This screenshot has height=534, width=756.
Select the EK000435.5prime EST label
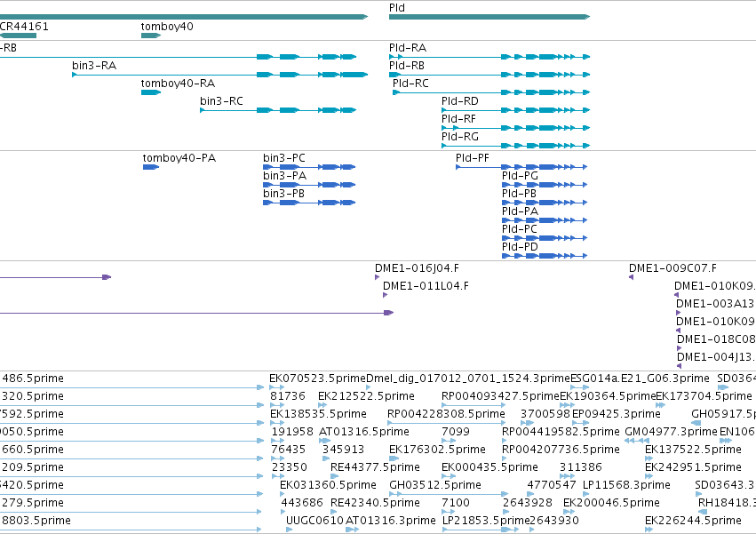pyautogui.click(x=489, y=468)
